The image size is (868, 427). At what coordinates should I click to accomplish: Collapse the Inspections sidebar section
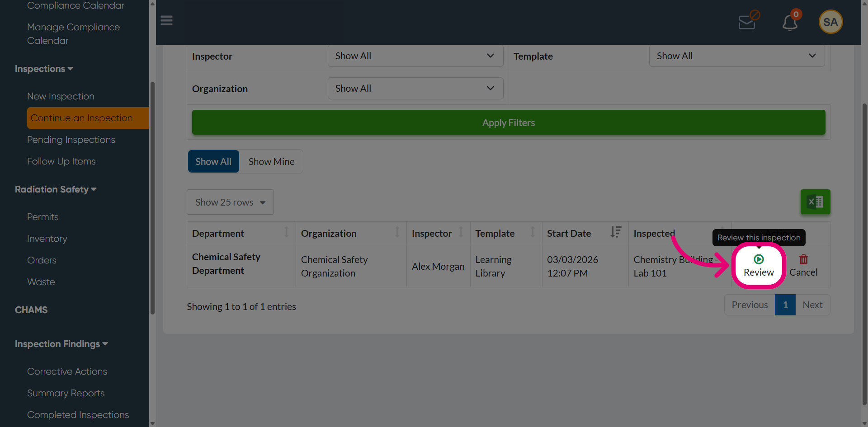(44, 69)
